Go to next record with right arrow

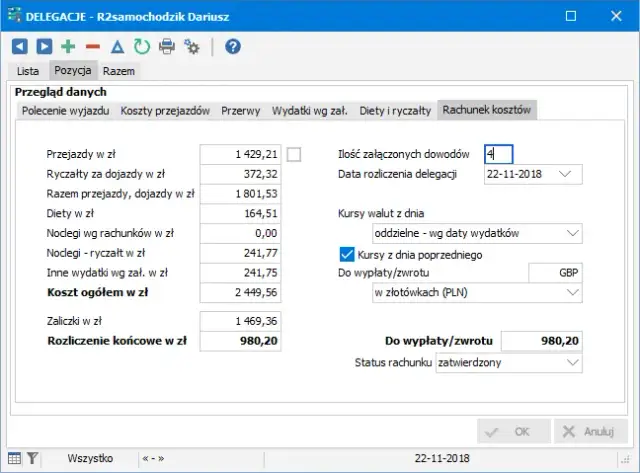click(44, 46)
